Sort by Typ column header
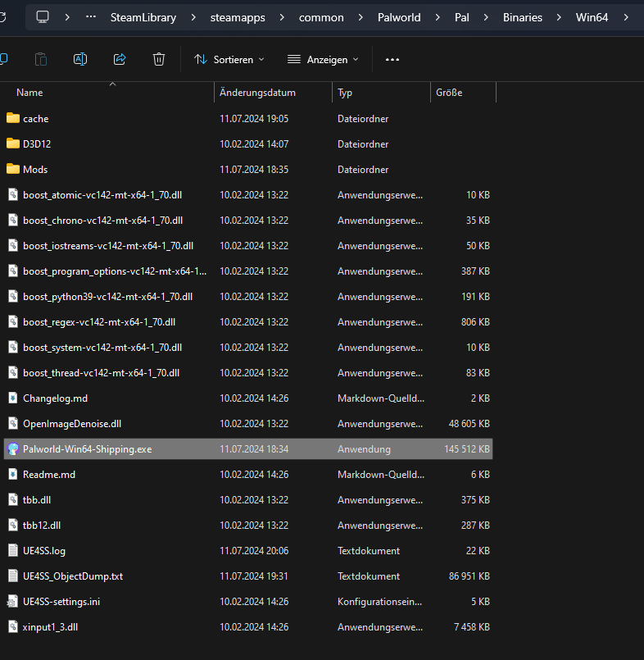Screen dimensions: 644x660 [x=344, y=93]
